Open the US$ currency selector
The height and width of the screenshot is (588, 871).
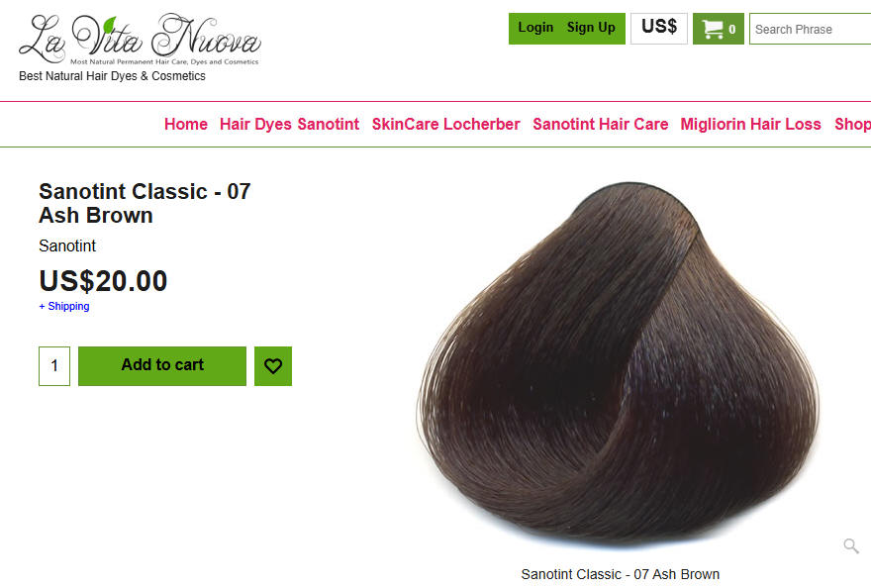(x=659, y=29)
